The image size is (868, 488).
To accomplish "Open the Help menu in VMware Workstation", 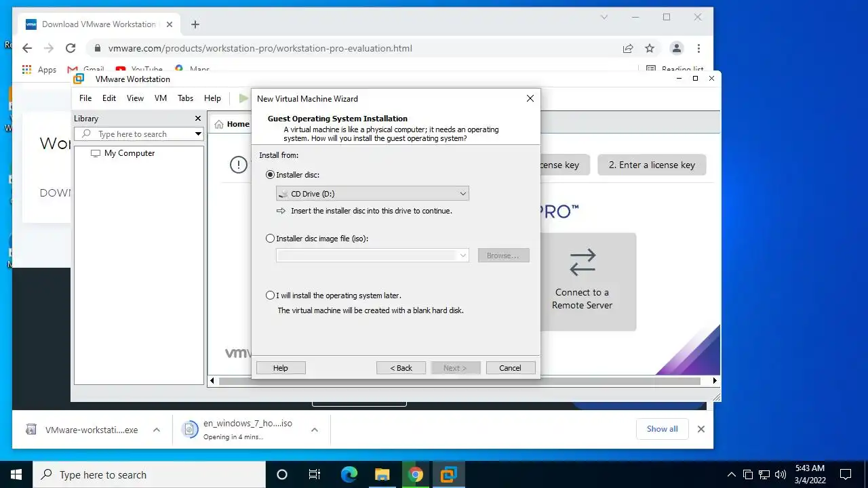I will point(212,98).
